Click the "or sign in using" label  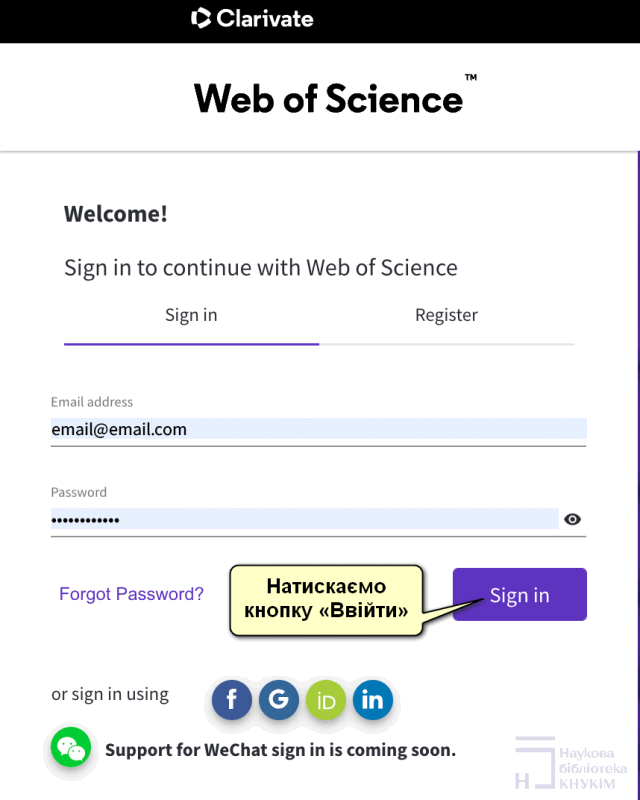point(110,694)
